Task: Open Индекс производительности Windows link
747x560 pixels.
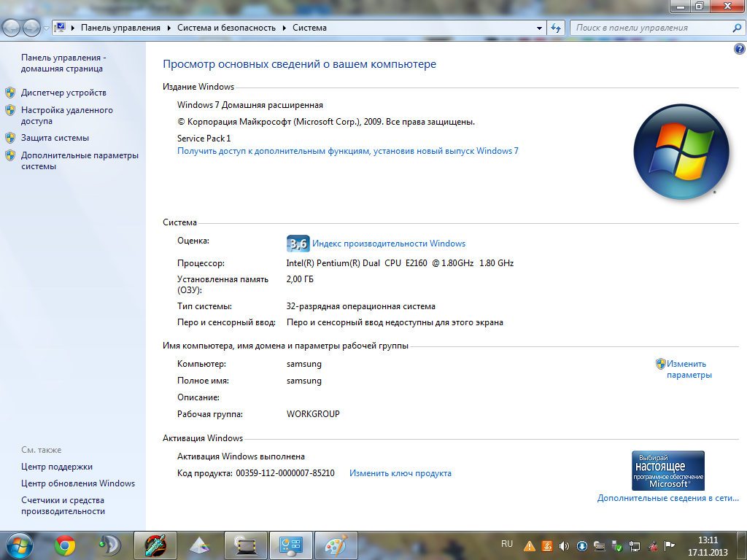Action: pos(389,244)
